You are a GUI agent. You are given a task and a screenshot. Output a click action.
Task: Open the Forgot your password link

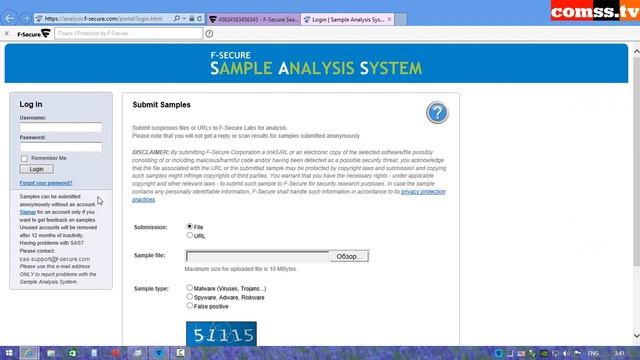pos(46,183)
